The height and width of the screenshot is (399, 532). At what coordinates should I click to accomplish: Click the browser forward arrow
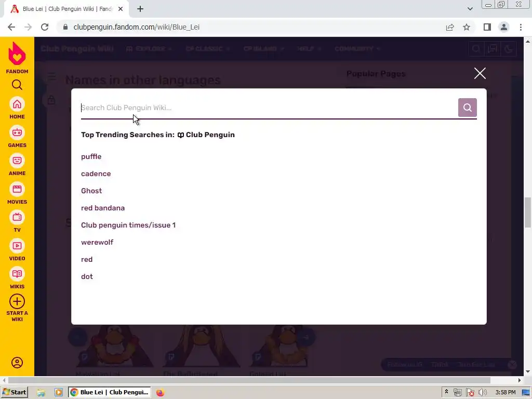28,27
